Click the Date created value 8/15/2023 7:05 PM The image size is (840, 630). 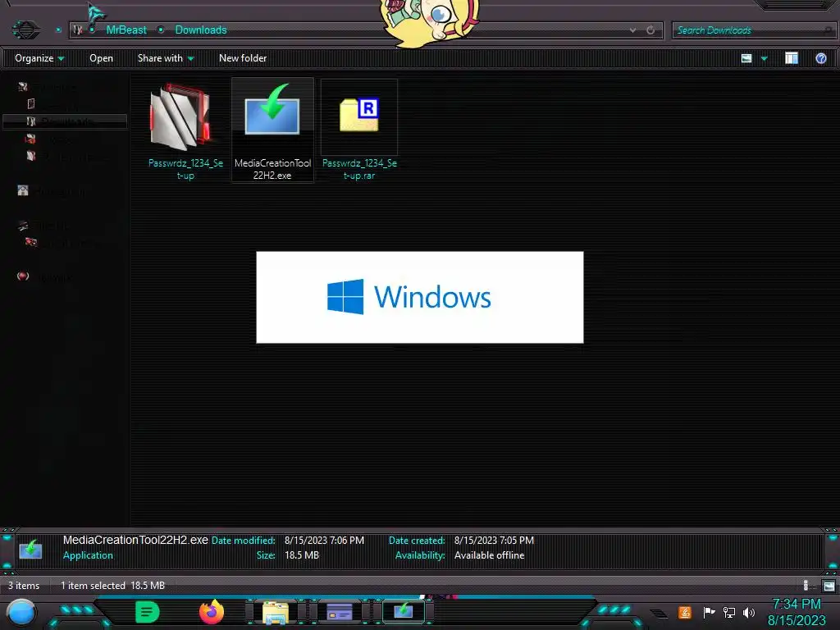(x=494, y=541)
